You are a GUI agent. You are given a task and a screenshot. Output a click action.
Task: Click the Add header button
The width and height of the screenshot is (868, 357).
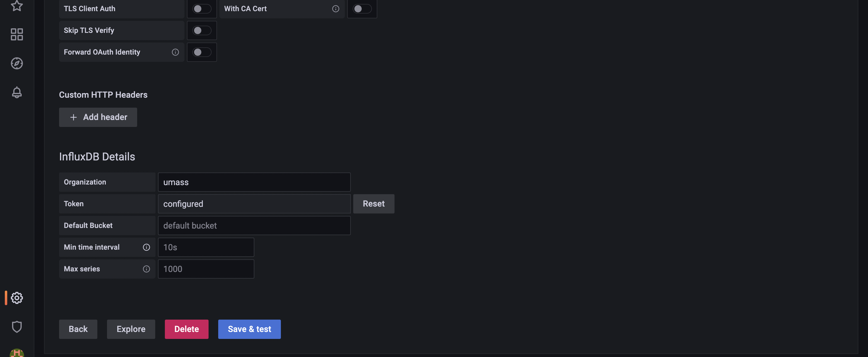pyautogui.click(x=98, y=117)
